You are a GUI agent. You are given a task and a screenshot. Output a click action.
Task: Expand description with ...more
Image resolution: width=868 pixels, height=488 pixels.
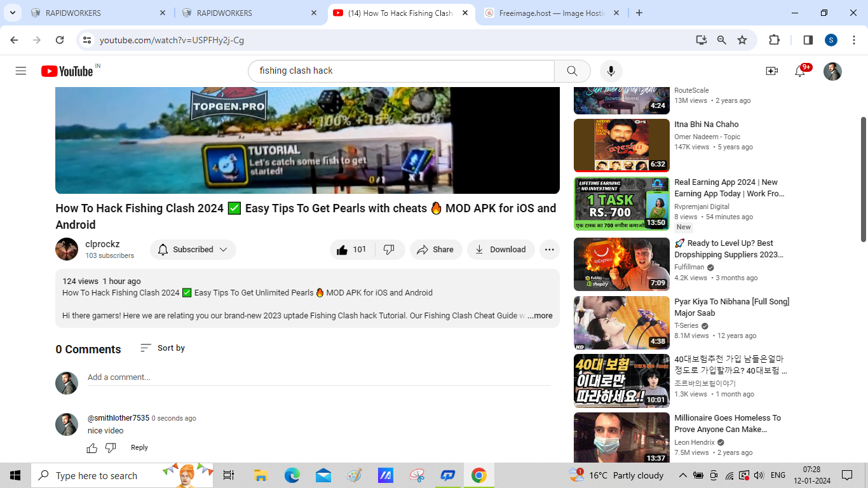point(539,316)
